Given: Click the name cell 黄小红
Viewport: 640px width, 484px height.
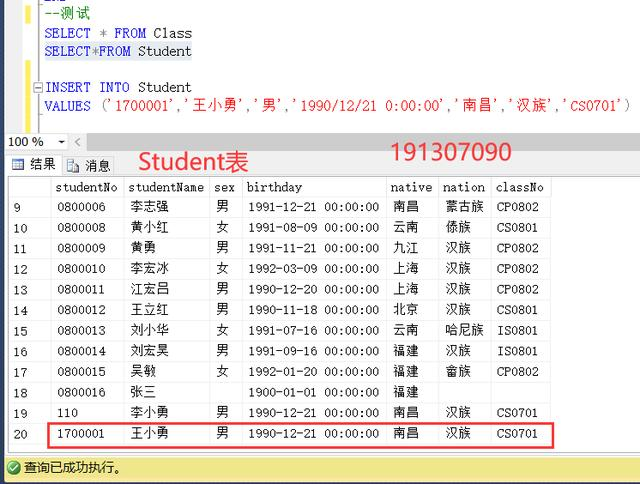Looking at the screenshot, I should [166, 227].
